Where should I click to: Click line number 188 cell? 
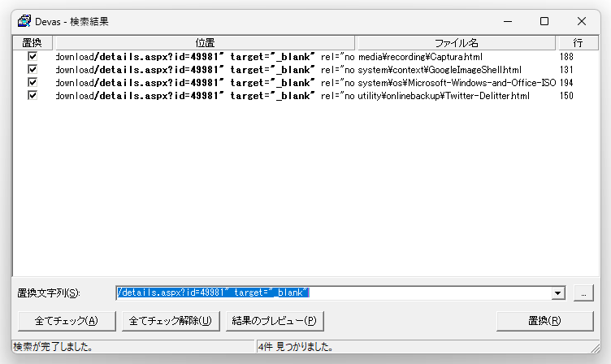[x=566, y=57]
